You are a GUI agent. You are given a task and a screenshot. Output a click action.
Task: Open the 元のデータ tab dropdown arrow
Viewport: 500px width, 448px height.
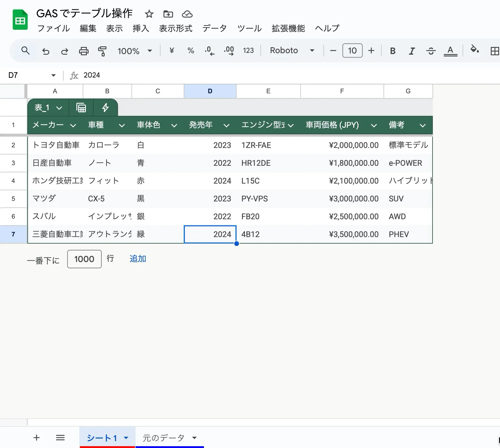194,438
